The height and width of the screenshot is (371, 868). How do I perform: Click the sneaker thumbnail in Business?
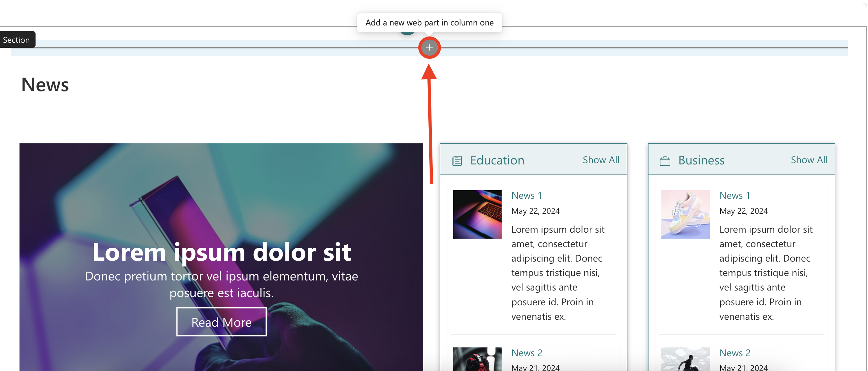(x=685, y=214)
